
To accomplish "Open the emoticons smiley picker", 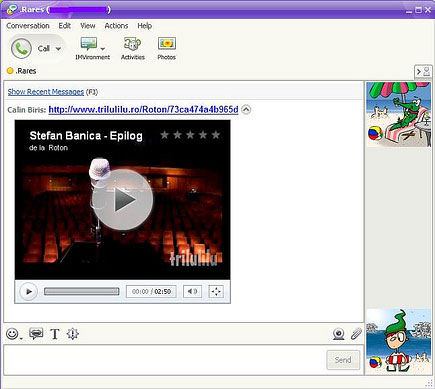I will [x=12, y=334].
